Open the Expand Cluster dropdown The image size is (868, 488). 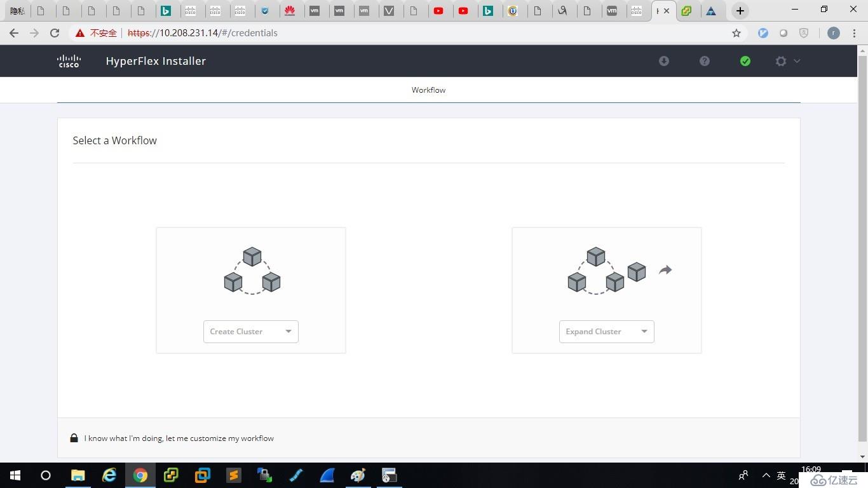coord(606,332)
